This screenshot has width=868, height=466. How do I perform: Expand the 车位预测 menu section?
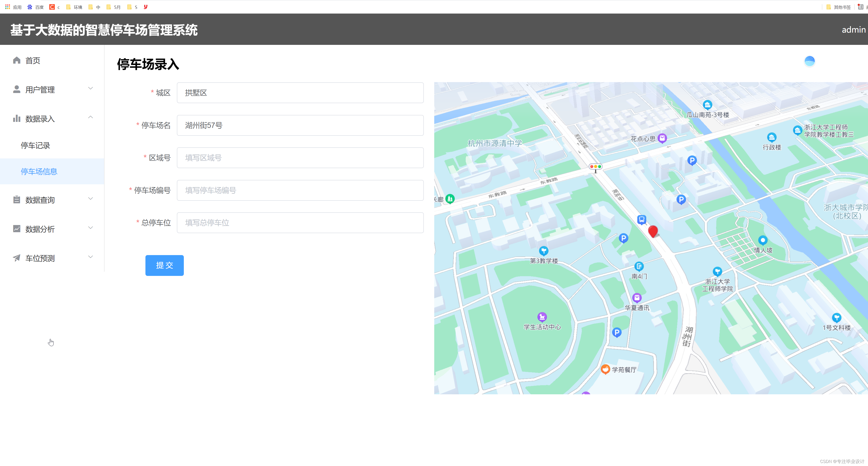click(x=90, y=257)
